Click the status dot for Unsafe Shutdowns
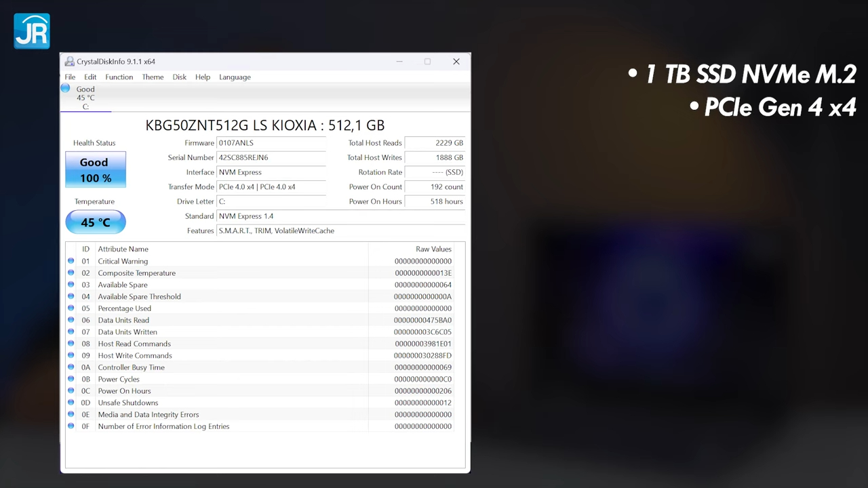This screenshot has height=488, width=868. point(71,403)
